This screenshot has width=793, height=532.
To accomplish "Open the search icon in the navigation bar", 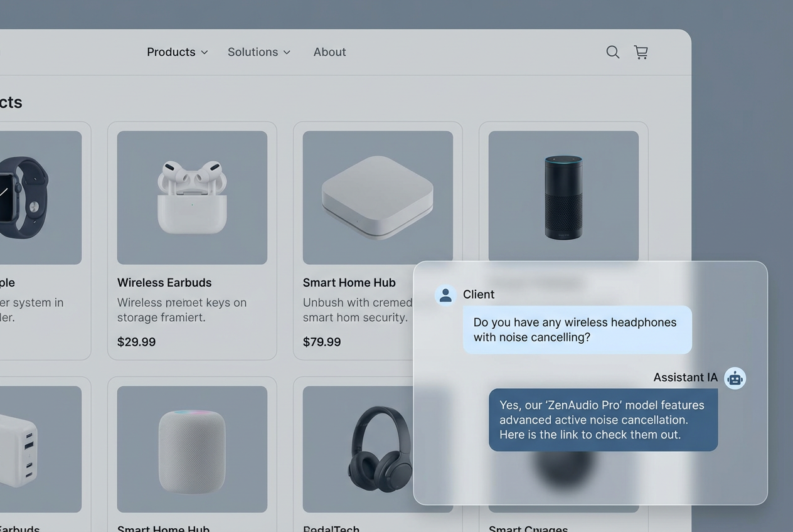I will (x=612, y=52).
